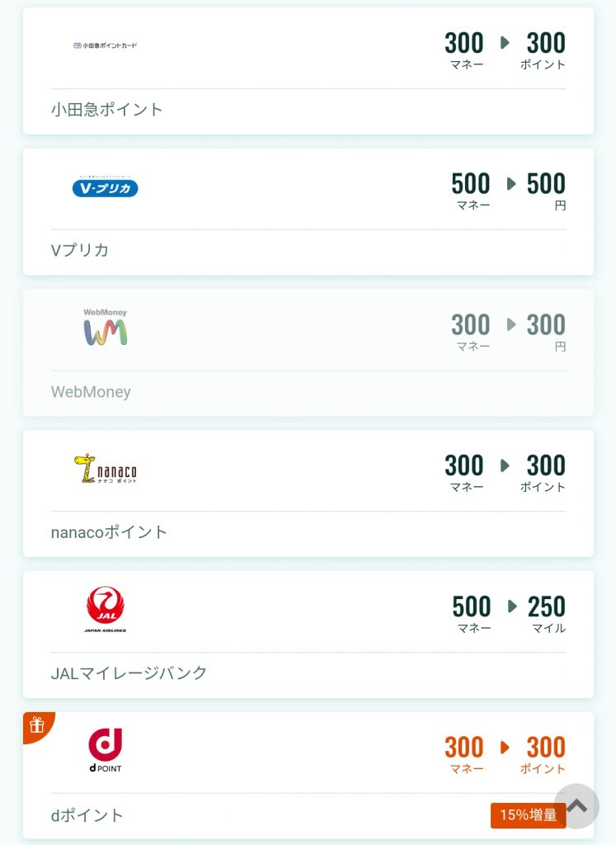Image resolution: width=616 pixels, height=845 pixels.
Task: Click the arrow in nanaco exchange rate
Action: [505, 465]
